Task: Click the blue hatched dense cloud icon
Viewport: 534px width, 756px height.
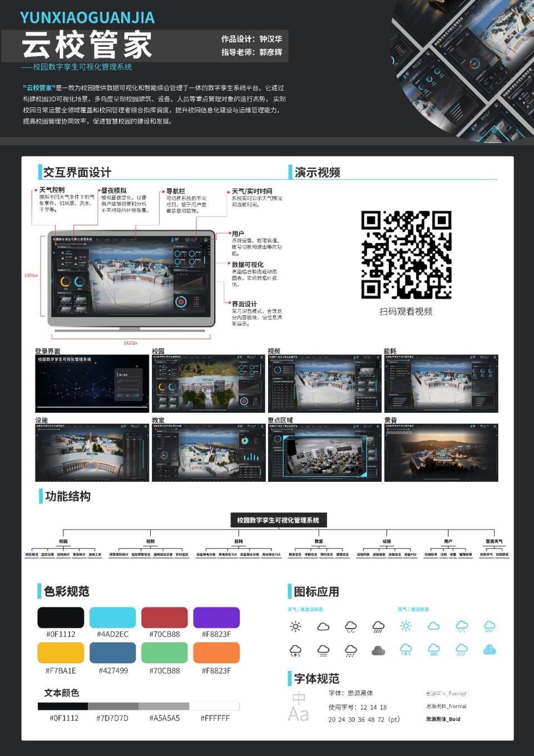Action: coord(489,650)
